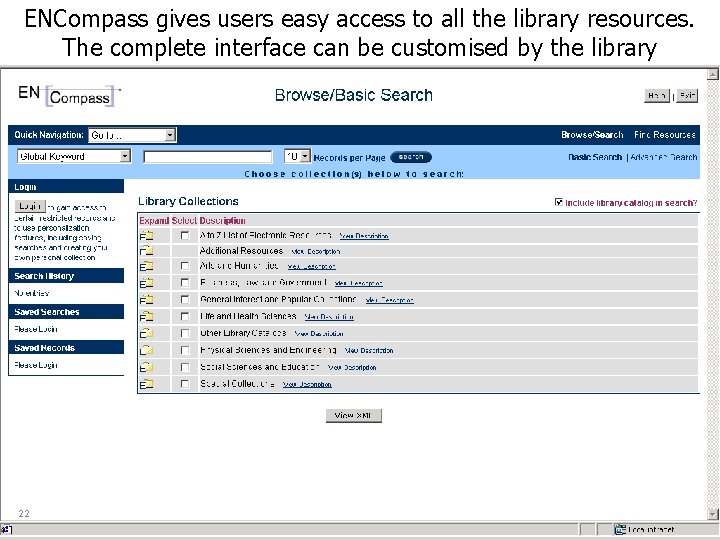Click the Expand column header
720x540 pixels.
coord(154,221)
